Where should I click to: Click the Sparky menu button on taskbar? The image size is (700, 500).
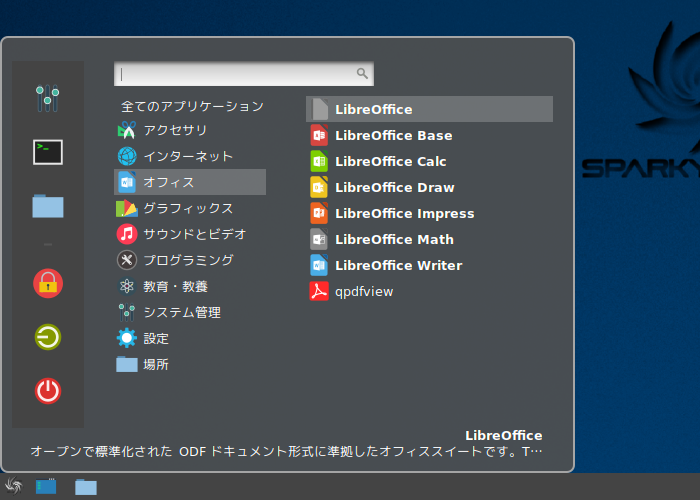13,486
